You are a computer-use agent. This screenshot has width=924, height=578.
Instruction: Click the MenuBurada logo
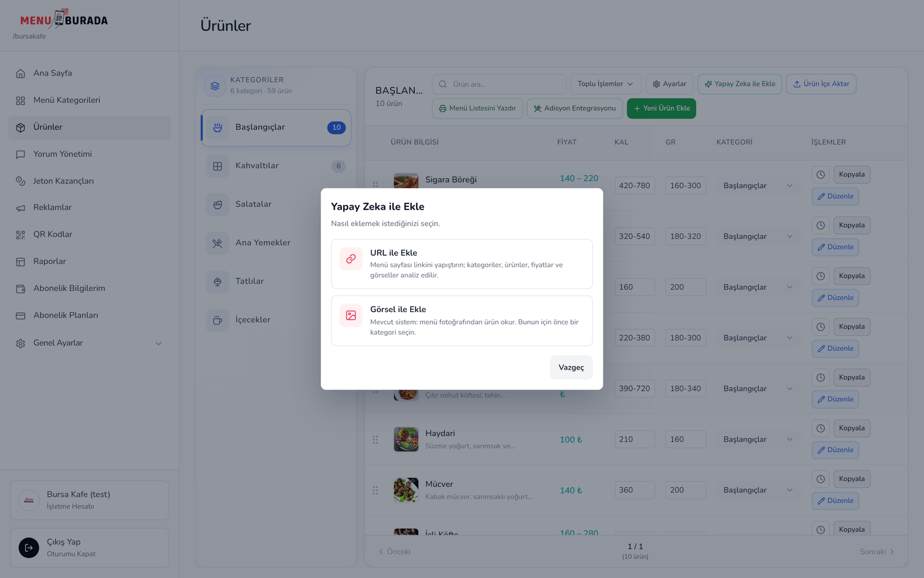(64, 19)
